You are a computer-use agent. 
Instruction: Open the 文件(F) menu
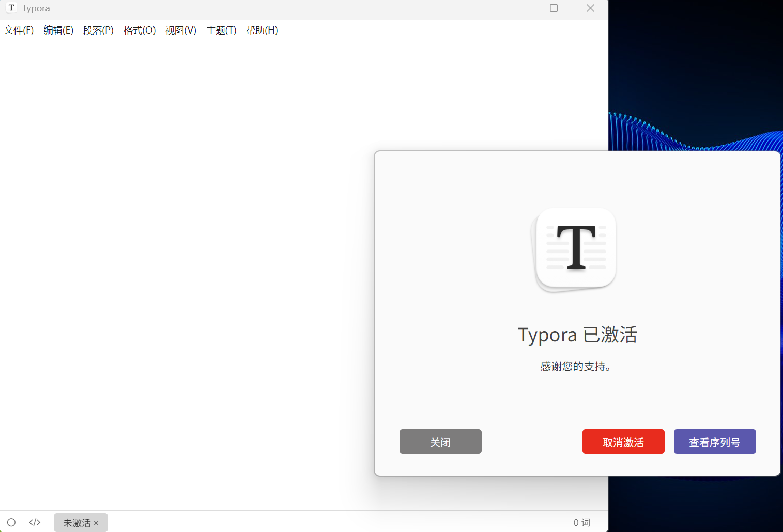click(x=19, y=30)
